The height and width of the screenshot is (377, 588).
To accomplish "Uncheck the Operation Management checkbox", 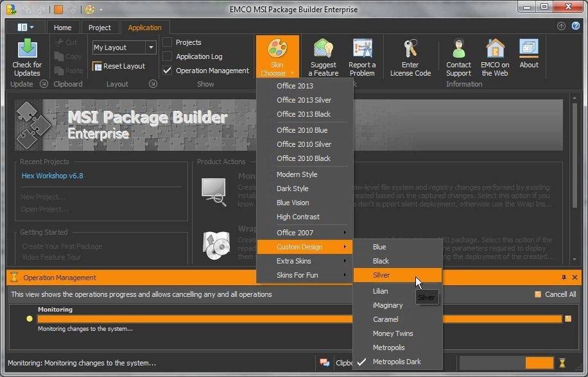I will point(168,71).
